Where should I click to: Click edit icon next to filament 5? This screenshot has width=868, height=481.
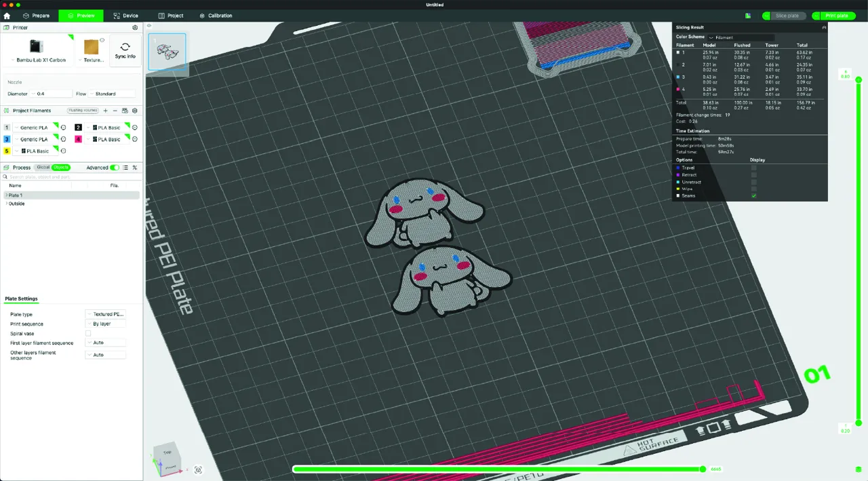tap(64, 151)
